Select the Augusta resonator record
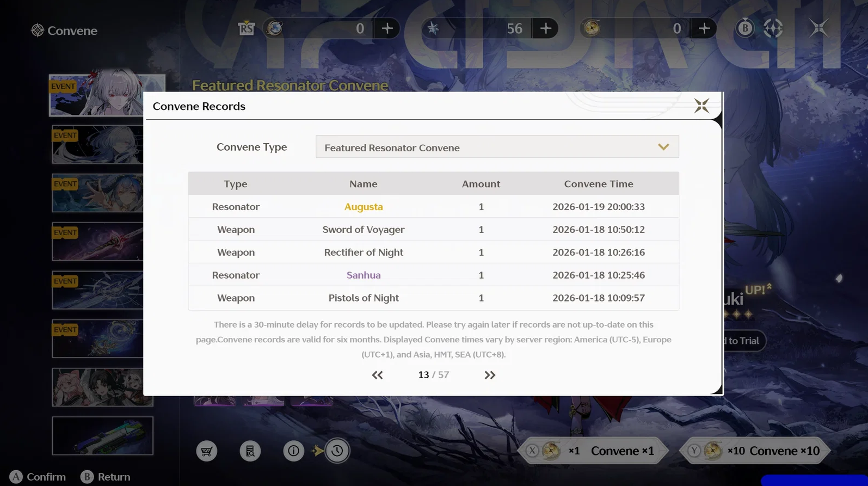This screenshot has height=486, width=868. [434, 207]
